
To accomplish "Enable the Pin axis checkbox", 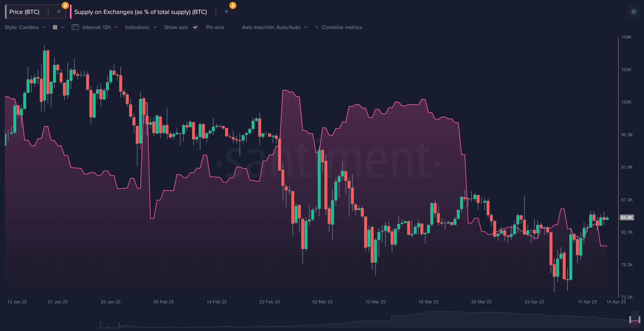I will (231, 27).
